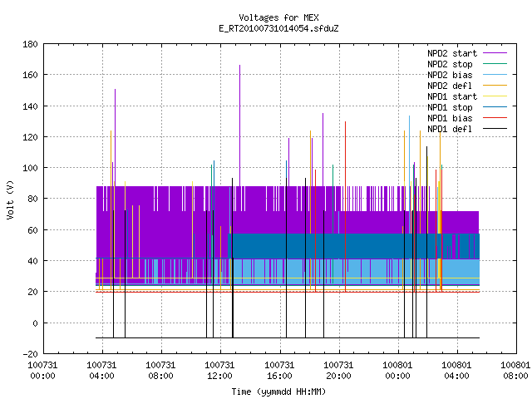Click the 40 tick on the voltage axis

pos(32,261)
